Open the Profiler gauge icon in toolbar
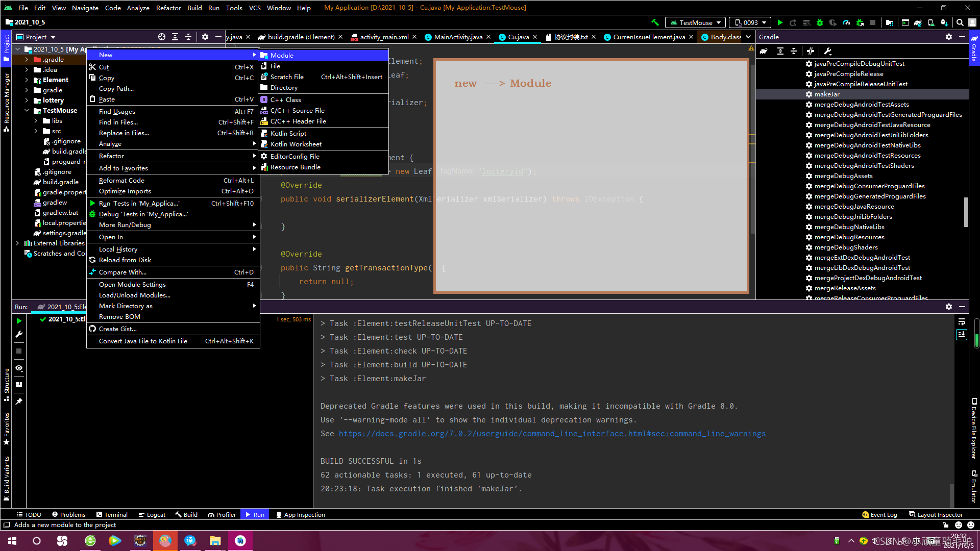The image size is (980, 551). pyautogui.click(x=846, y=22)
